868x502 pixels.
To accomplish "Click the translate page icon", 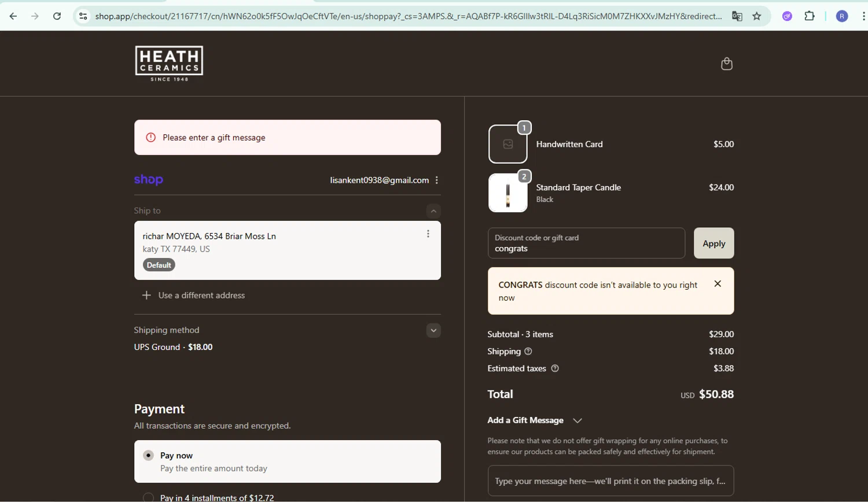I will point(737,16).
